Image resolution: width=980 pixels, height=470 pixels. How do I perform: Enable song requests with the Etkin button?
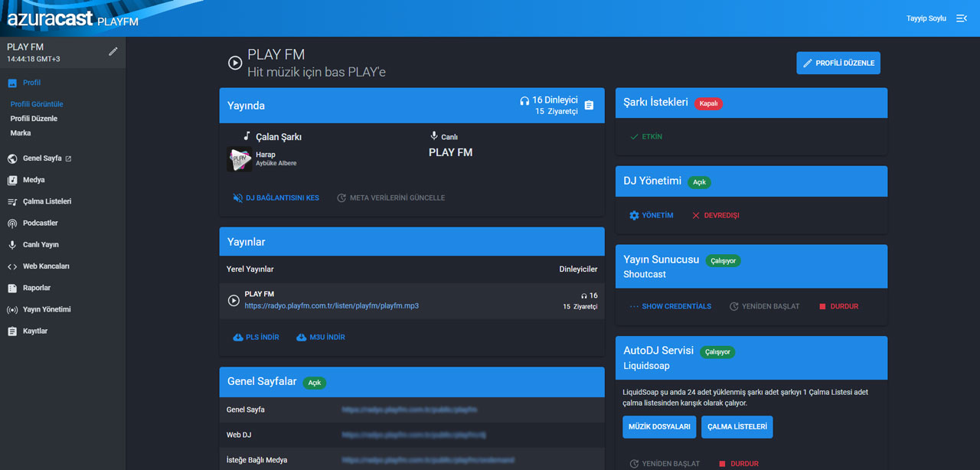(x=645, y=136)
